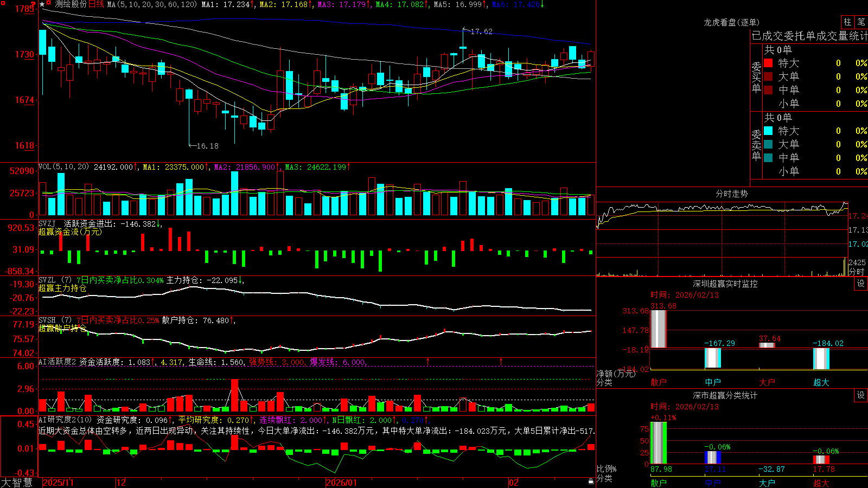This screenshot has height=488, width=868.
Task: Click the 超大 -184.02 bar in 实时监控
Action: coord(821,358)
